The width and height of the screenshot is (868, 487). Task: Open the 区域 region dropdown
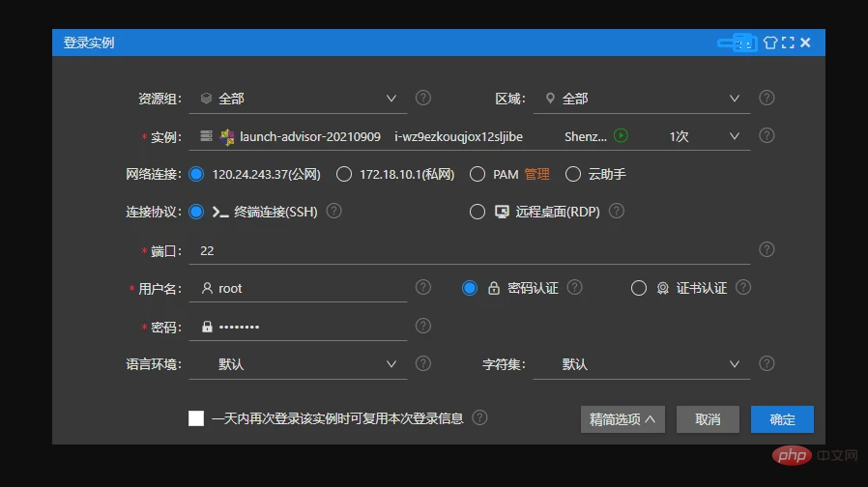pyautogui.click(x=642, y=99)
